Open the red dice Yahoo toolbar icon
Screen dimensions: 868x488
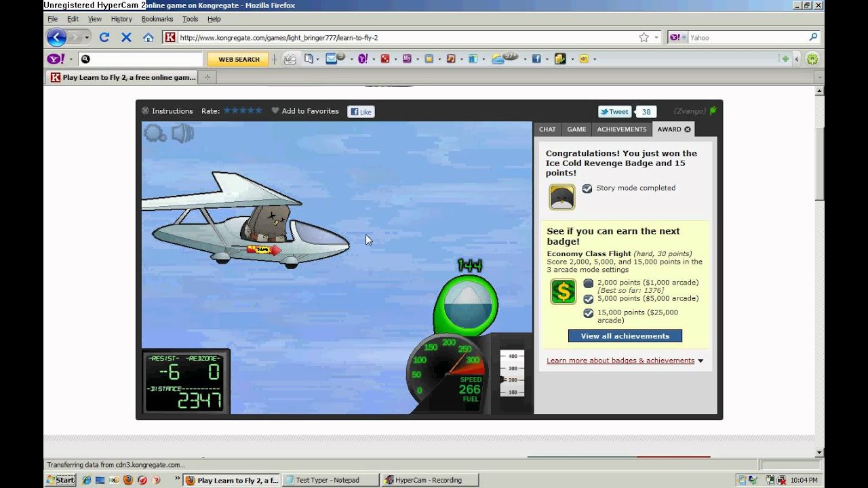[x=384, y=59]
